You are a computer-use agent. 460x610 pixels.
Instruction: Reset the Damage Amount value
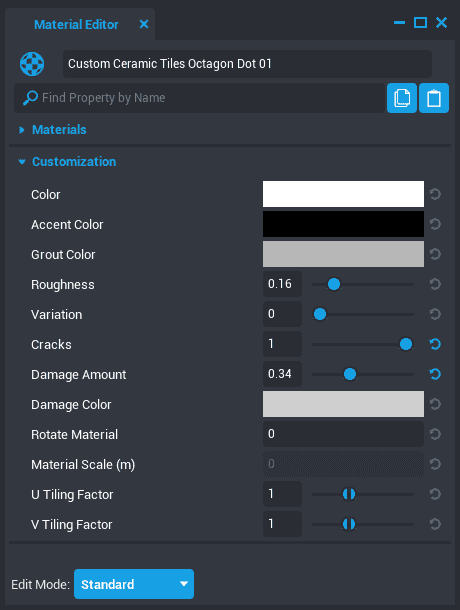(x=435, y=374)
